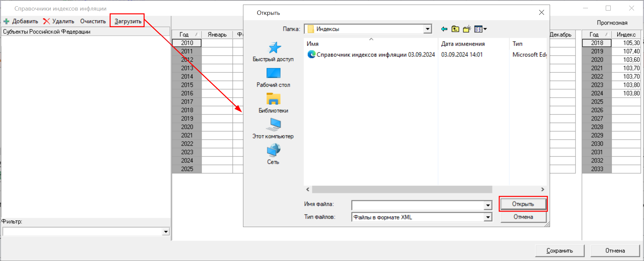Go to Библиотеки in places sidebar
The height and width of the screenshot is (261, 644).
click(x=273, y=103)
